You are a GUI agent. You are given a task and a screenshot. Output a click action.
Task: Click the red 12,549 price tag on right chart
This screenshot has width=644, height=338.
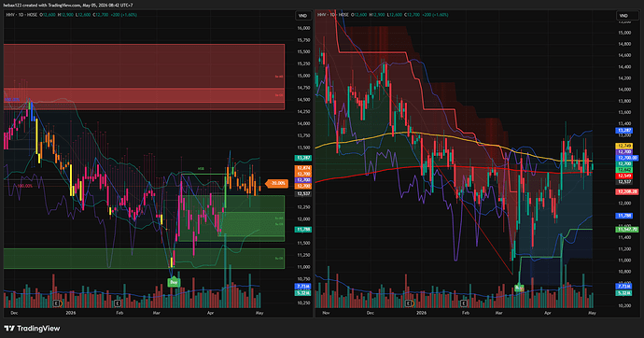623,176
